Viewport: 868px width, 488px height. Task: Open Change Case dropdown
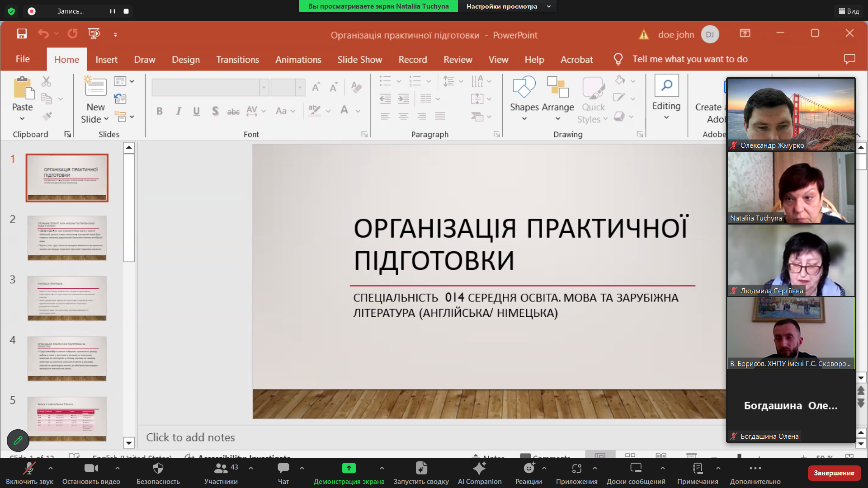pos(285,111)
